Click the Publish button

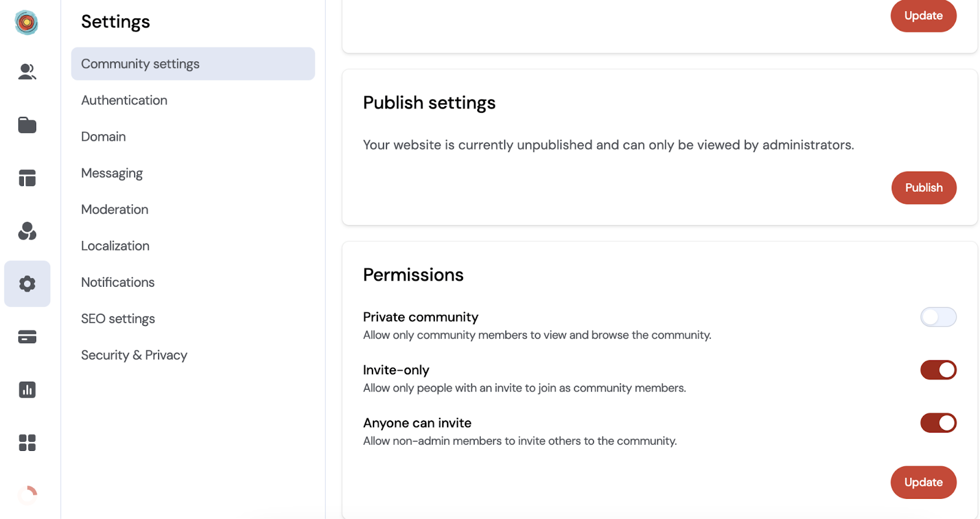point(924,188)
